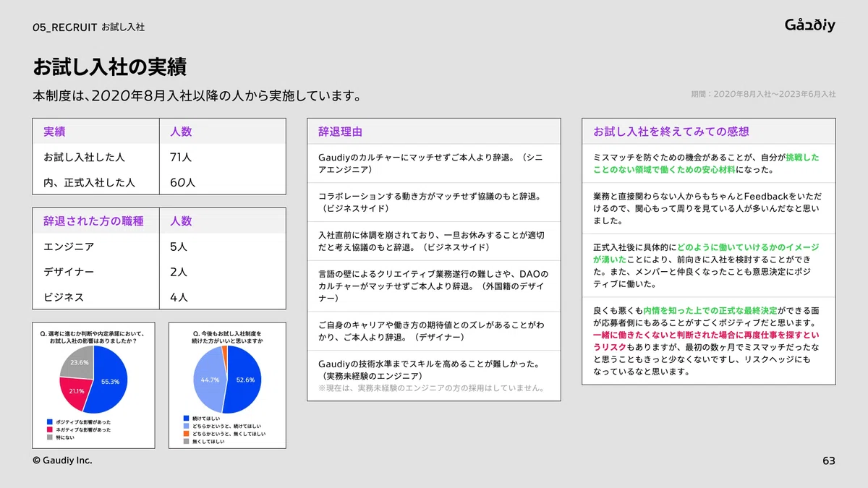868x488 pixels.
Task: Click the comment starting ミスマッチを防ぐための機会
Action: [706, 163]
